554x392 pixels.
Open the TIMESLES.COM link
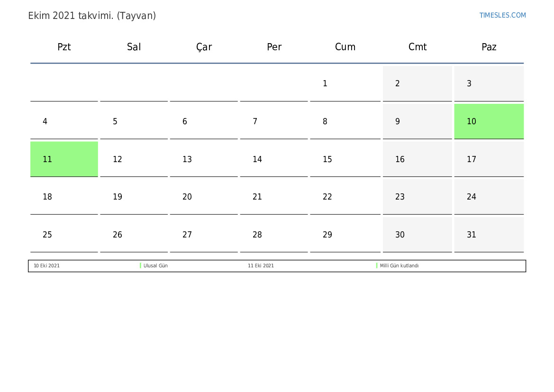tap(502, 15)
